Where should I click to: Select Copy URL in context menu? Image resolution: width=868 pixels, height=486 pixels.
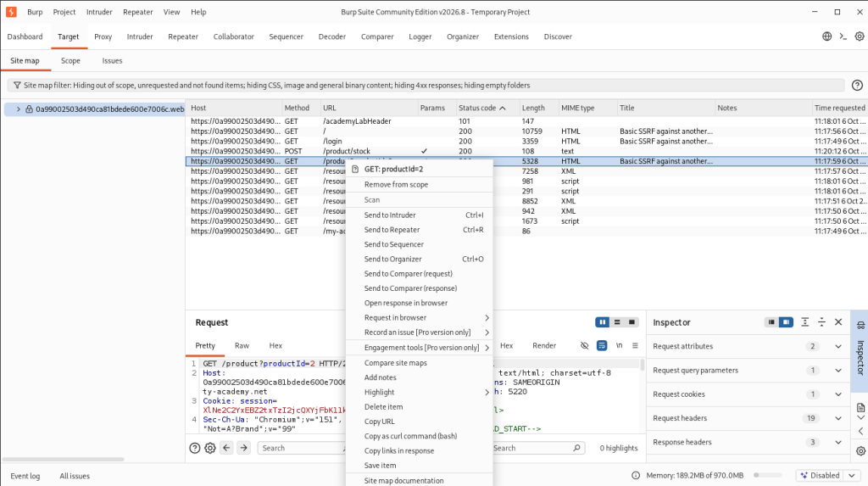tap(419, 422)
